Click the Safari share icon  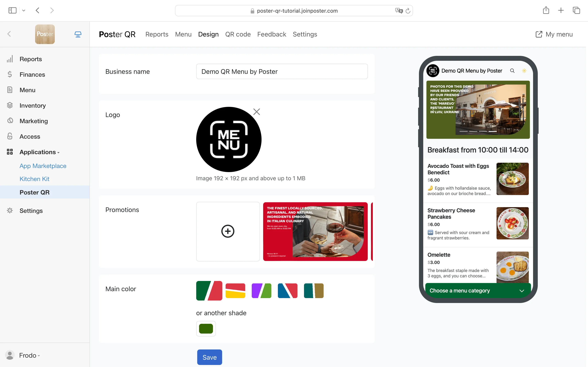[546, 10]
